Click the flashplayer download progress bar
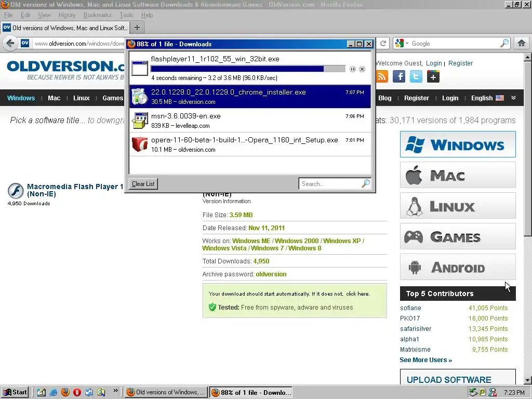532x399 pixels. (248, 69)
